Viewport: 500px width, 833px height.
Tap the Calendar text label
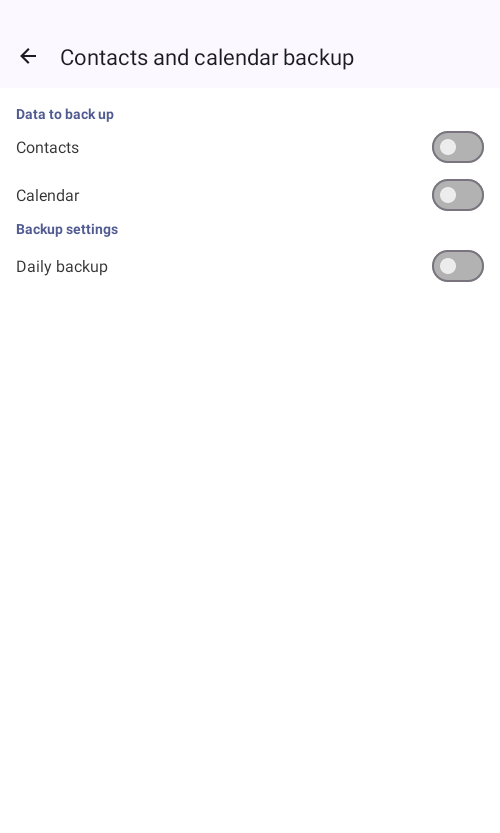pos(47,196)
